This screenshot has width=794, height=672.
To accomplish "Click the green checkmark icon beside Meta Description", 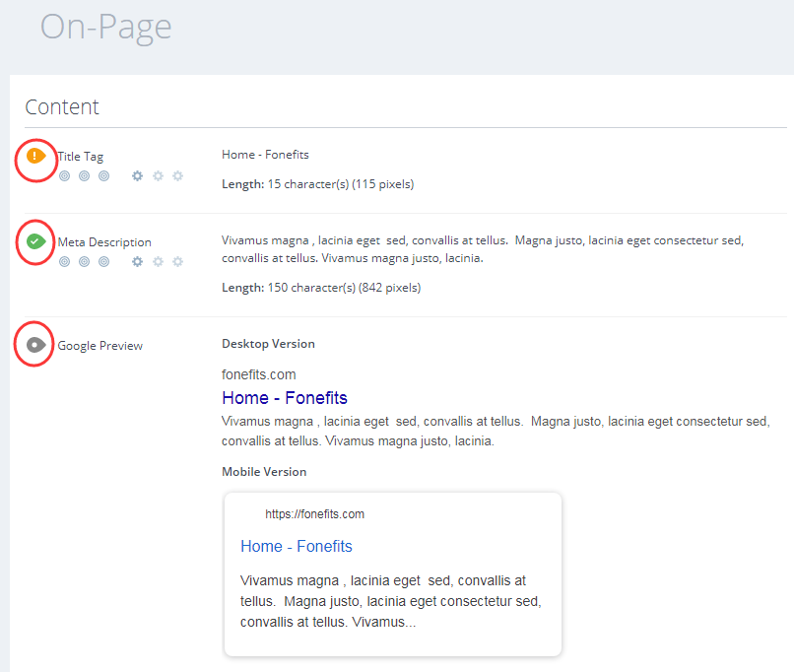I will [35, 241].
